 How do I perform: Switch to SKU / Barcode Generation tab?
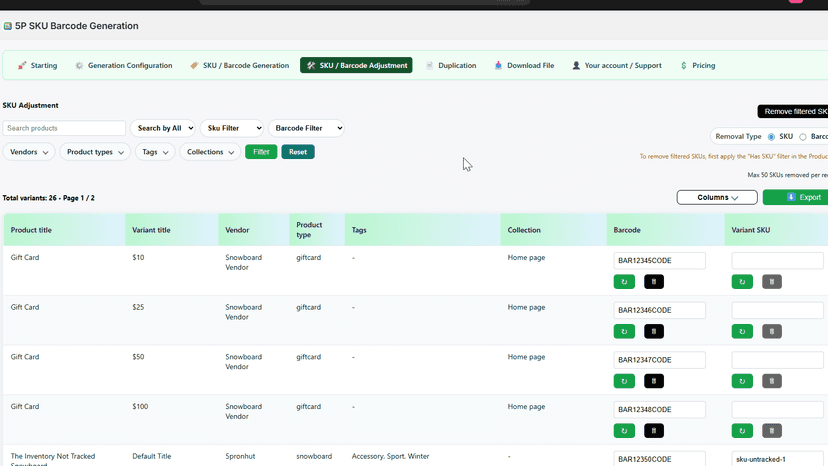pyautogui.click(x=240, y=66)
